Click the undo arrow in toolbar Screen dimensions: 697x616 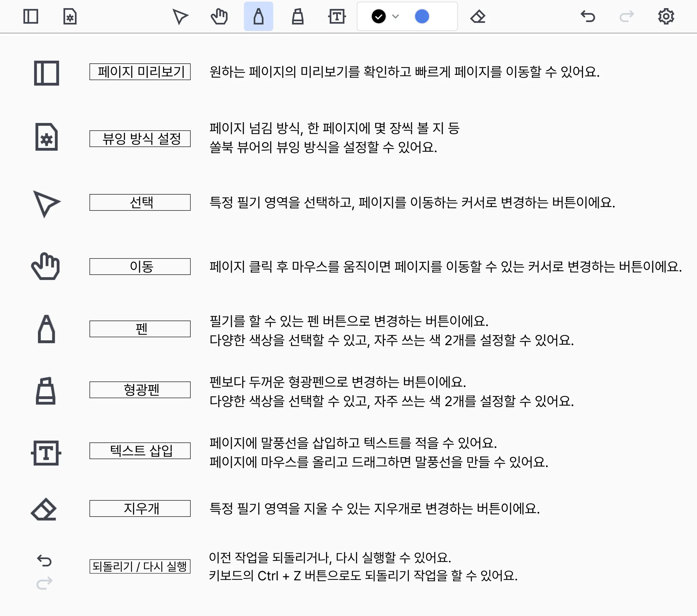588,16
